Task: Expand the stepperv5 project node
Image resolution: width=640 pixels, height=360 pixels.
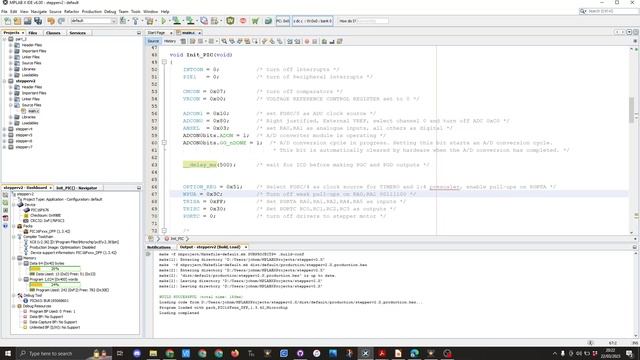Action: [5, 135]
